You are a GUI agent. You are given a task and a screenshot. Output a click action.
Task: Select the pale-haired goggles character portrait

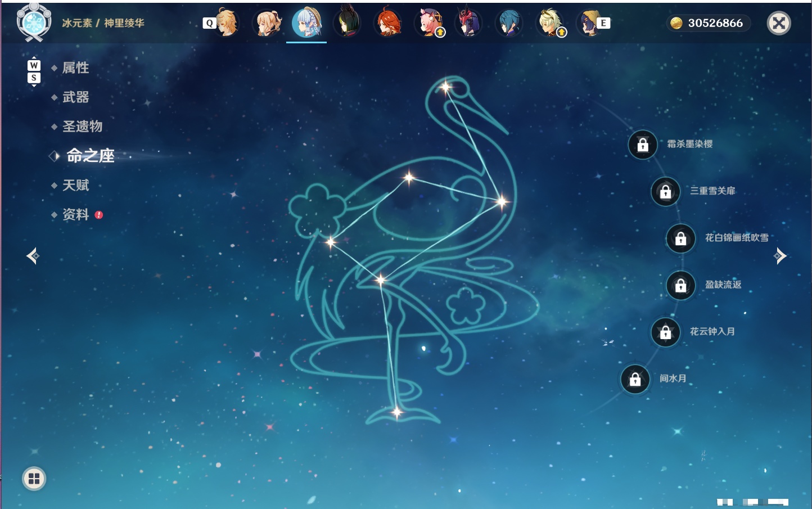tap(549, 23)
